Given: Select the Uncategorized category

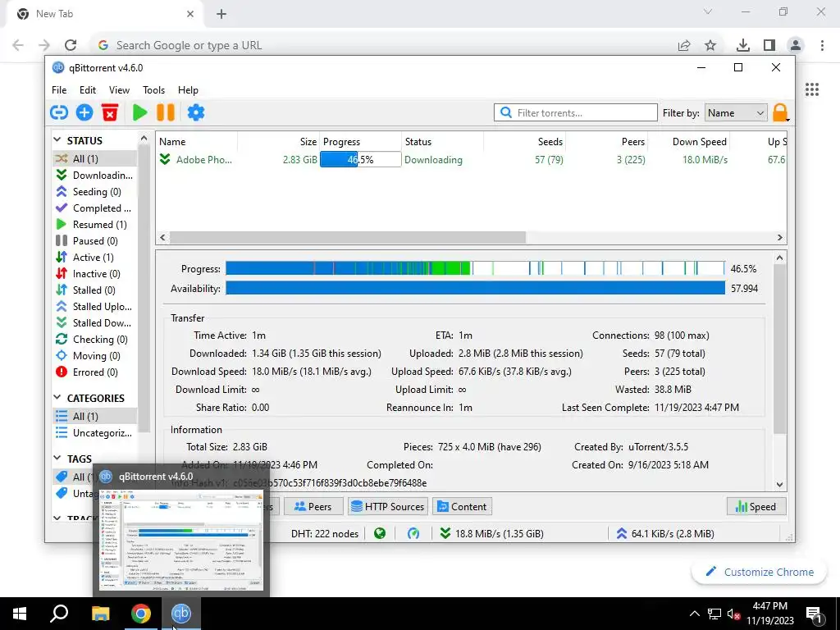Looking at the screenshot, I should coord(95,433).
